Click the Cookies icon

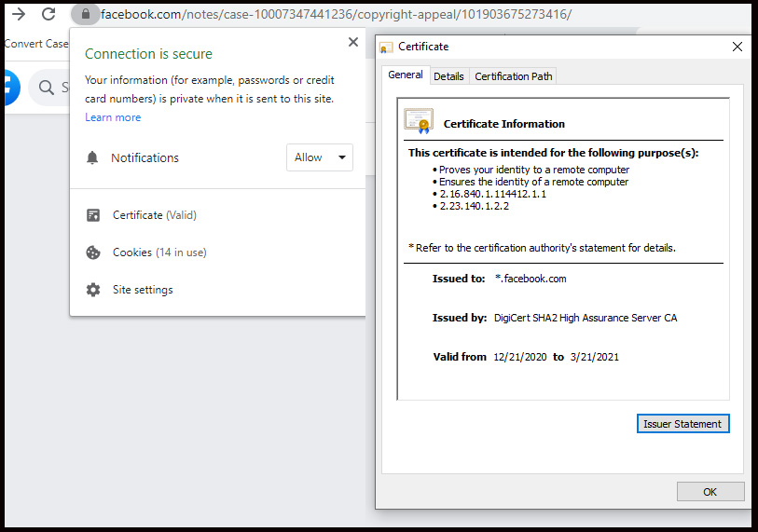point(93,252)
